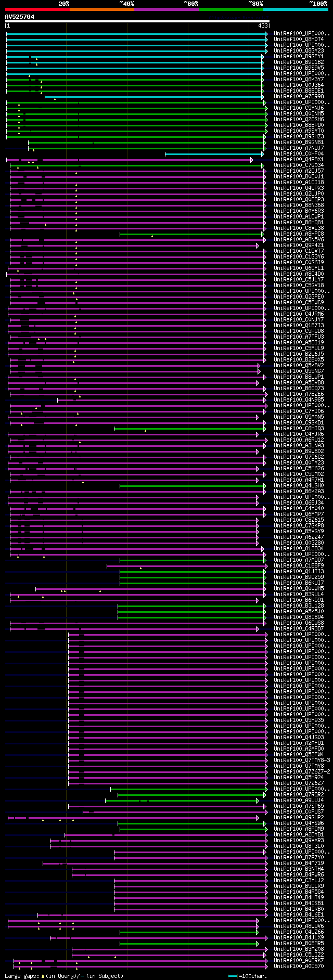Open hit UniRef100_Q8GYZ3

[x=299, y=50]
